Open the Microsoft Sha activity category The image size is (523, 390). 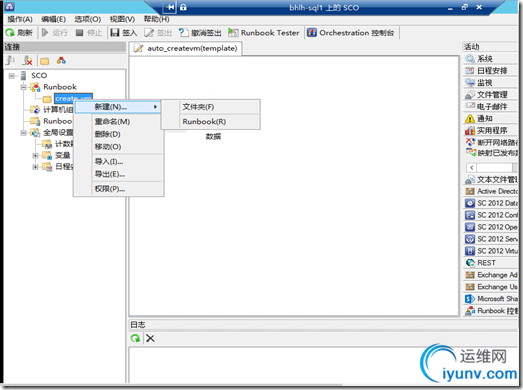pos(491,299)
